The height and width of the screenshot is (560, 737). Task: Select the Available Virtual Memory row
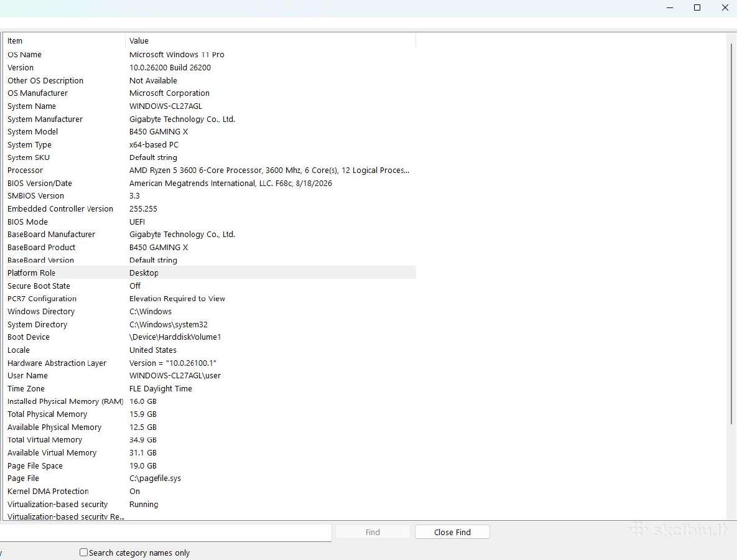(x=210, y=453)
